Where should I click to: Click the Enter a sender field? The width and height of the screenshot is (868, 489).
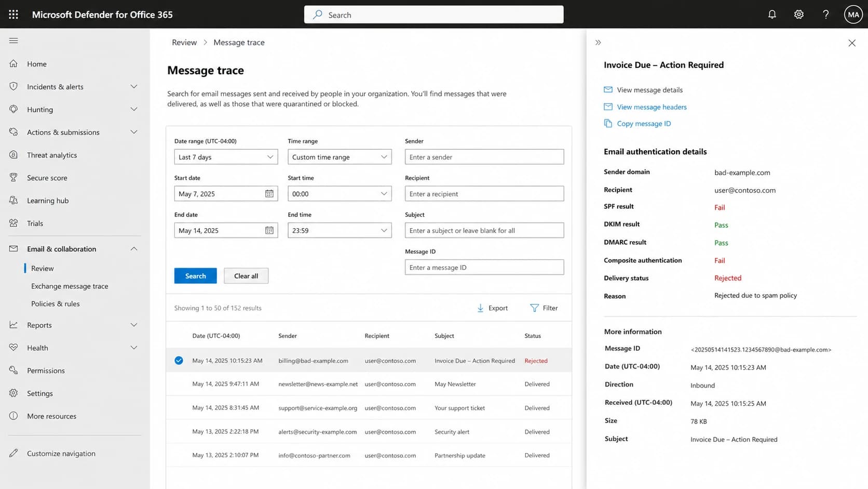click(484, 157)
